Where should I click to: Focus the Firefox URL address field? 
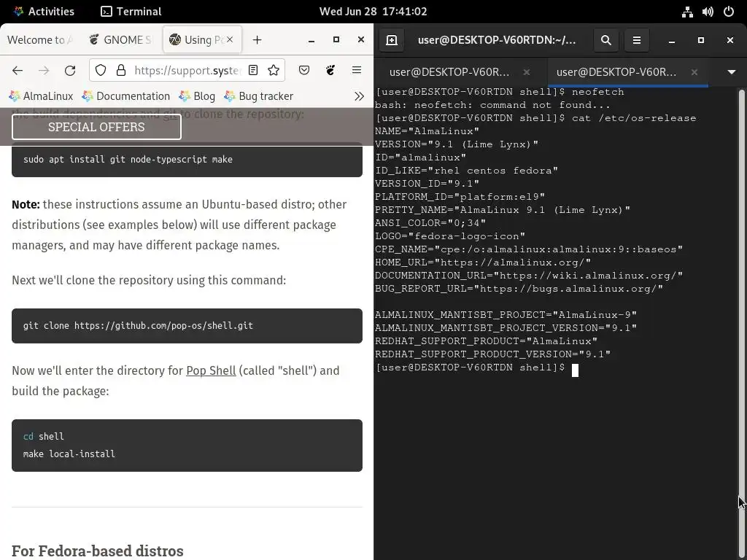(x=187, y=71)
